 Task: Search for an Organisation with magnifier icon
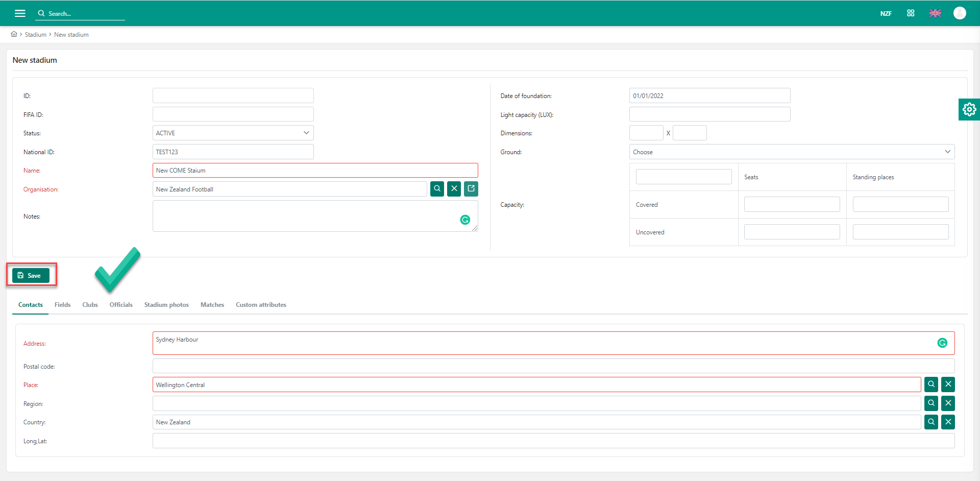pos(437,189)
